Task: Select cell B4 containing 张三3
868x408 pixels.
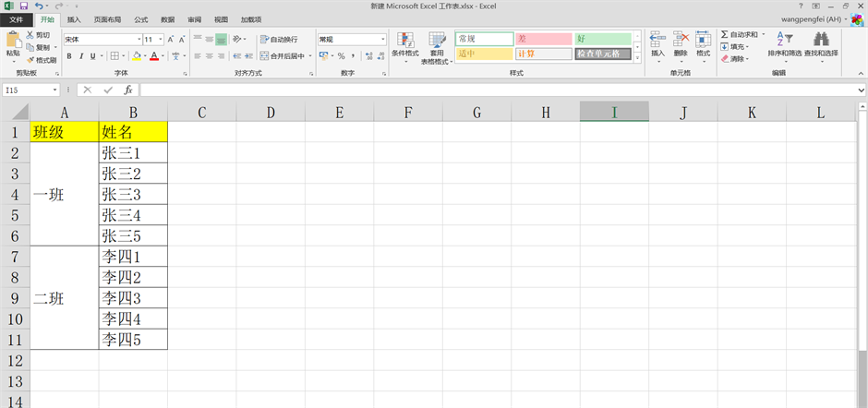Action: click(x=133, y=195)
